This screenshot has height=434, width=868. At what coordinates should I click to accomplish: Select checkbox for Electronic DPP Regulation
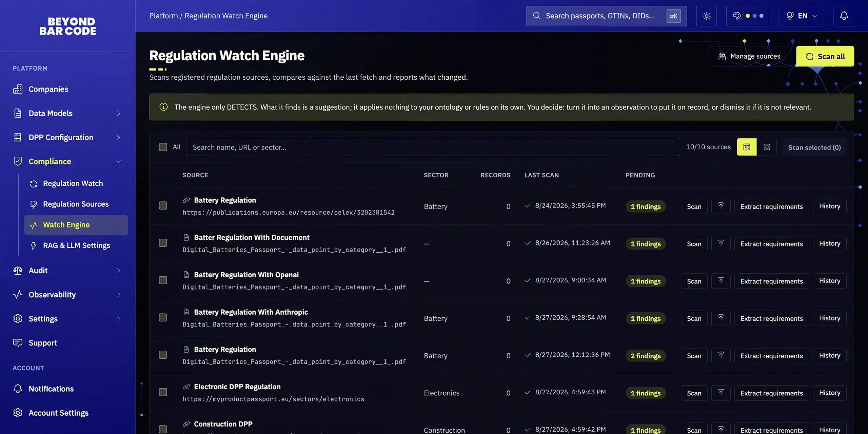click(x=163, y=392)
